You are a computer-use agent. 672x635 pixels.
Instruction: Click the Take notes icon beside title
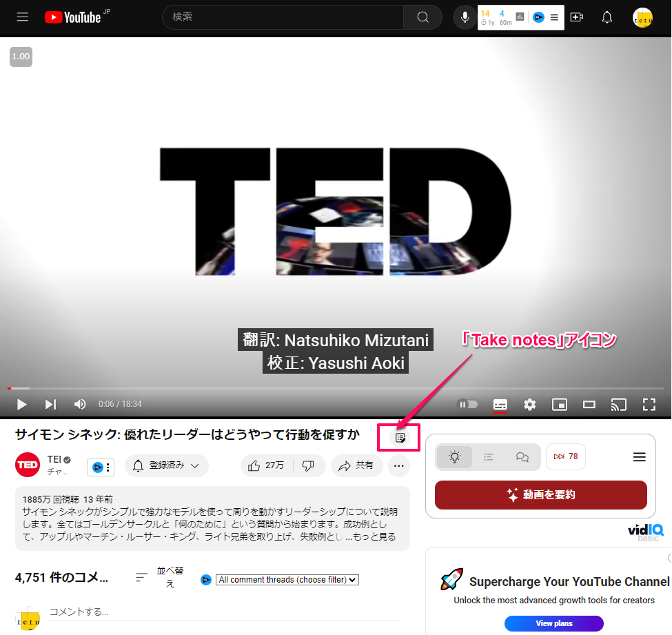[400, 438]
